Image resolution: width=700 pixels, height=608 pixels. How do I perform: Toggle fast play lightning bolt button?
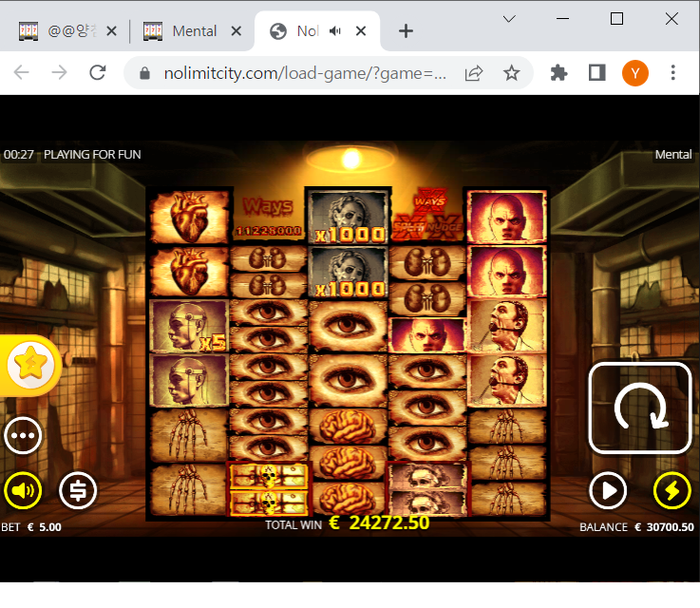pyautogui.click(x=672, y=490)
